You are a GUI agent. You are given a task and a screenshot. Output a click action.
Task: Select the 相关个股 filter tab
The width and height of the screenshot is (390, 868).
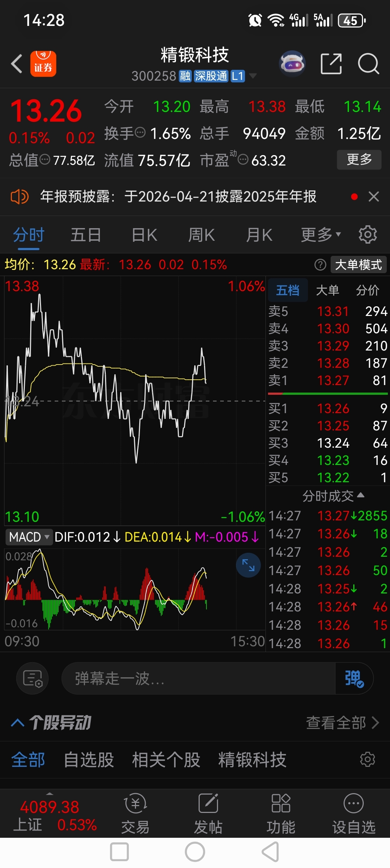coord(166,759)
